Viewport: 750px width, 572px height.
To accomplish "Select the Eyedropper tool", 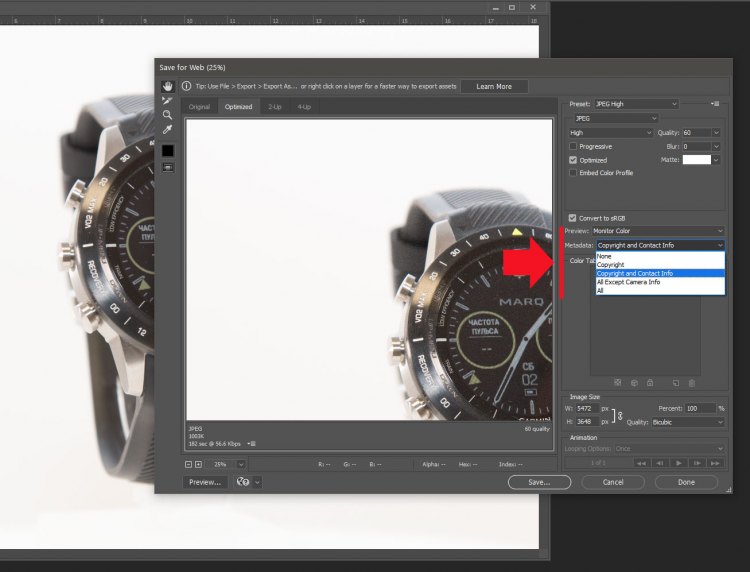I will pyautogui.click(x=167, y=130).
